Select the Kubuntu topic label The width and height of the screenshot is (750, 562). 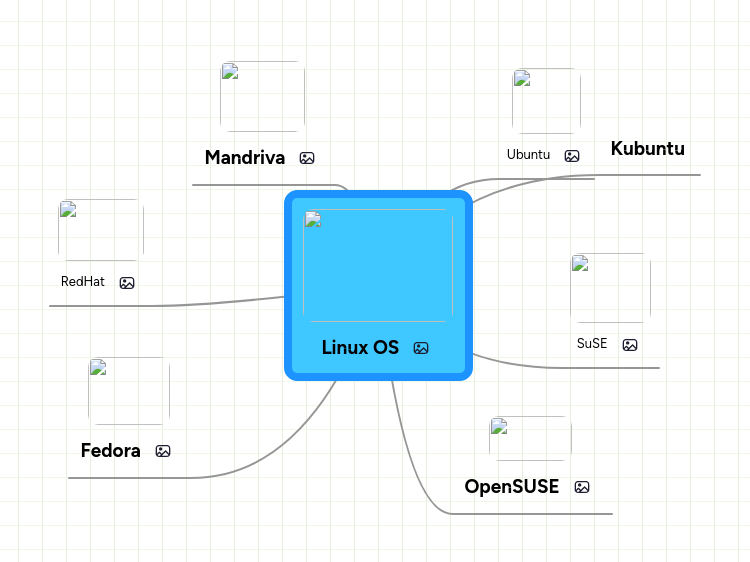648,148
